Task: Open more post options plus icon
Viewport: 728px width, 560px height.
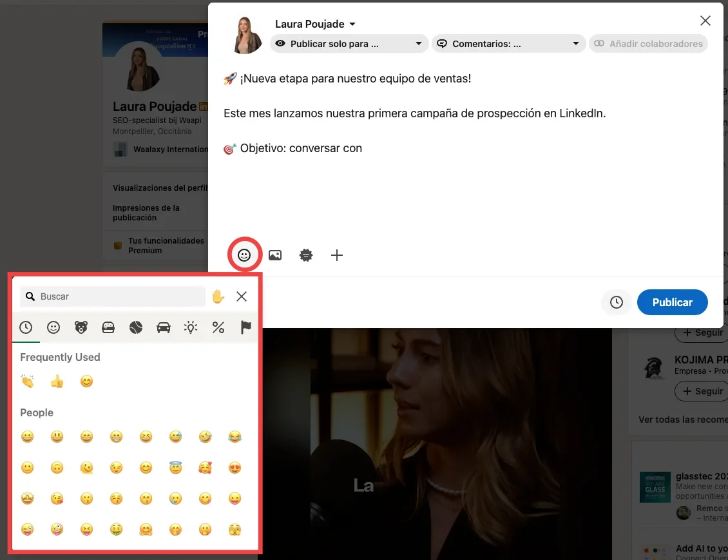Action: click(x=336, y=255)
